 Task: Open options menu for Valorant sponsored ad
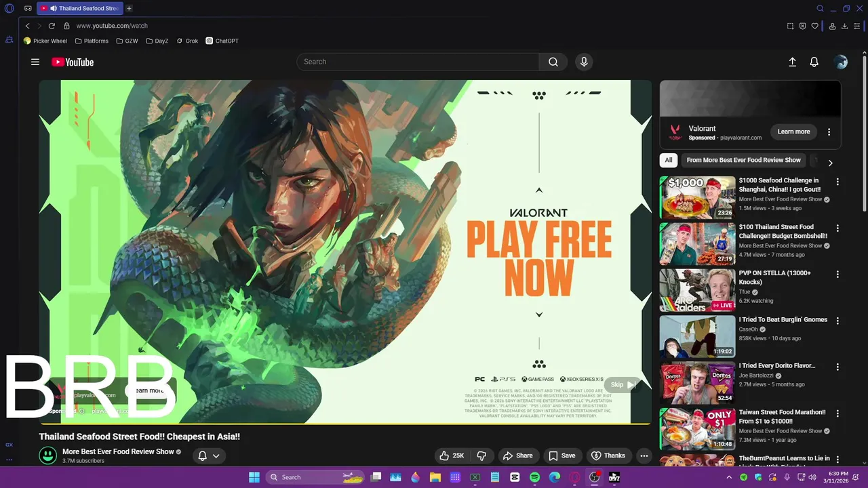829,131
